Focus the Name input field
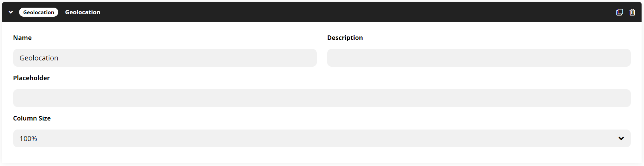The width and height of the screenshot is (644, 166). (x=165, y=58)
